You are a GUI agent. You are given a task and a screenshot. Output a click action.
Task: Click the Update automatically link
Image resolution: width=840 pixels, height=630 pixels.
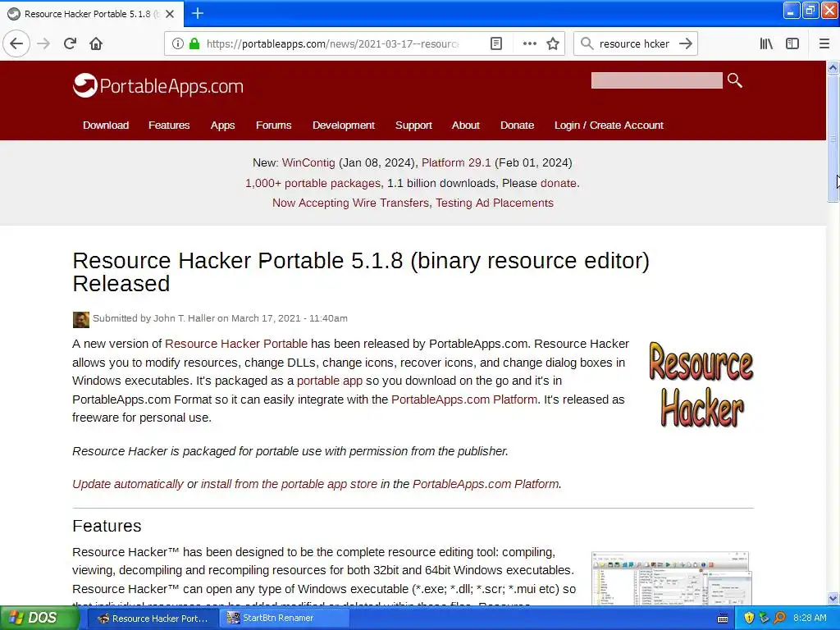[x=128, y=484]
